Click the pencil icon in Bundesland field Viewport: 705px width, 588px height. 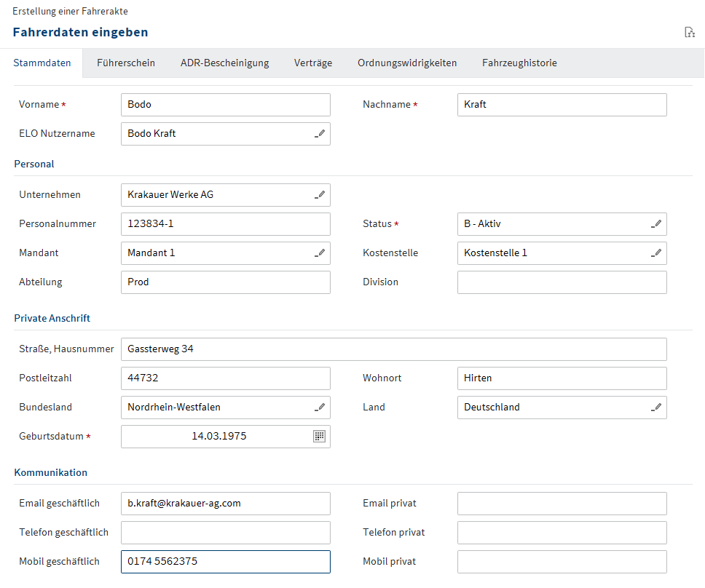[319, 408]
